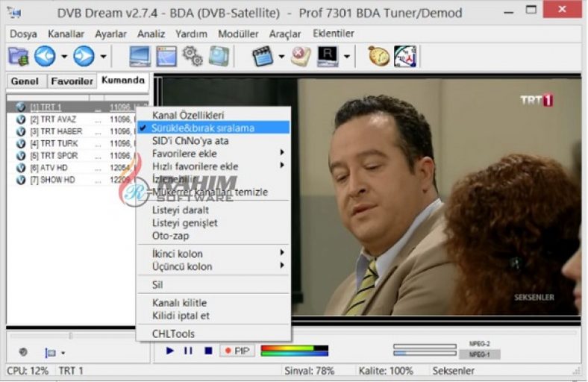Switch to the Kumanda tab
The image size is (588, 382).
click(123, 81)
